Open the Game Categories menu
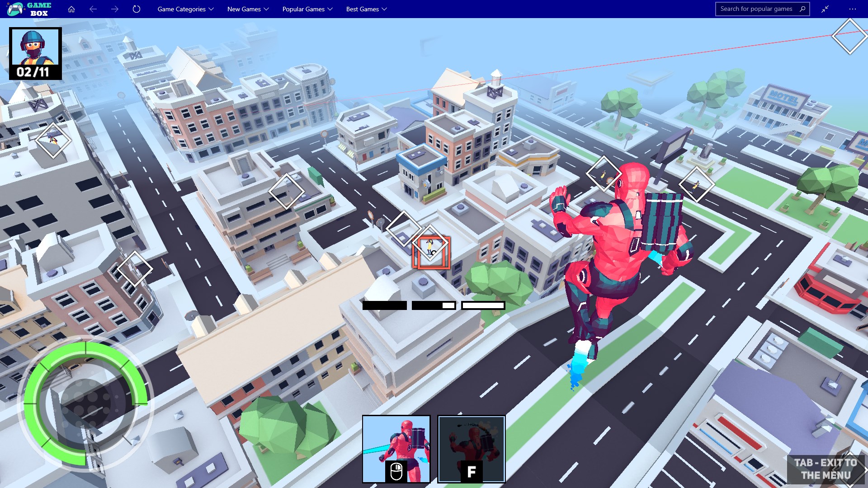Image resolution: width=868 pixels, height=488 pixels. [185, 9]
